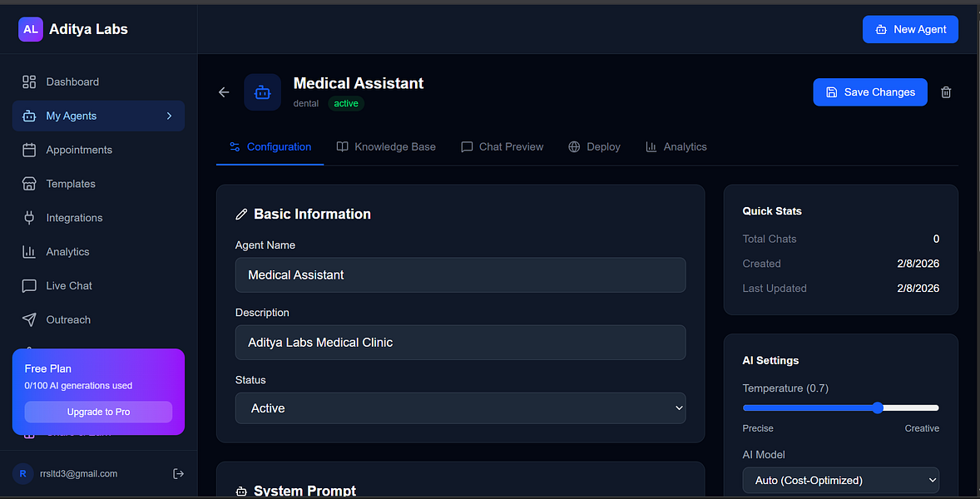Switch to the Chat Preview tab
Image resolution: width=980 pixels, height=499 pixels.
pos(502,146)
